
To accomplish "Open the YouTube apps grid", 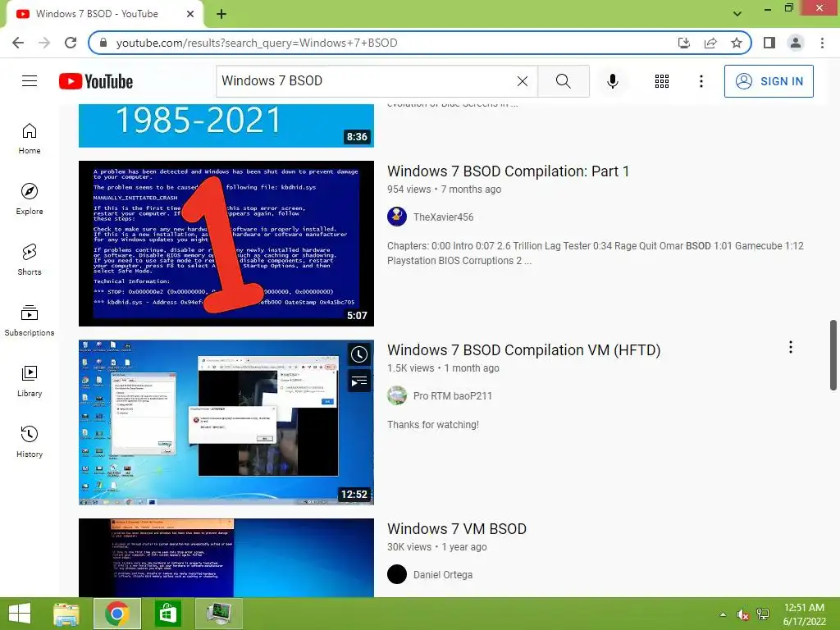I will click(662, 81).
